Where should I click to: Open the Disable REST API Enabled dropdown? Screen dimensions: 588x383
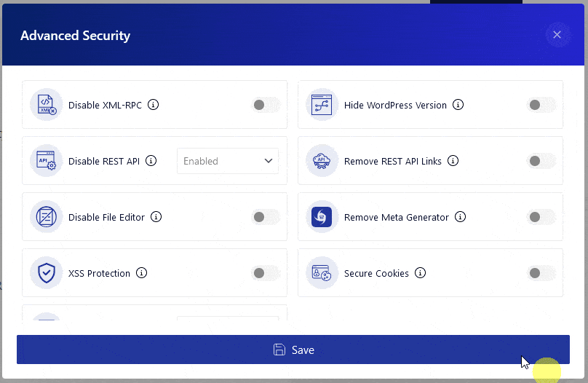228,161
